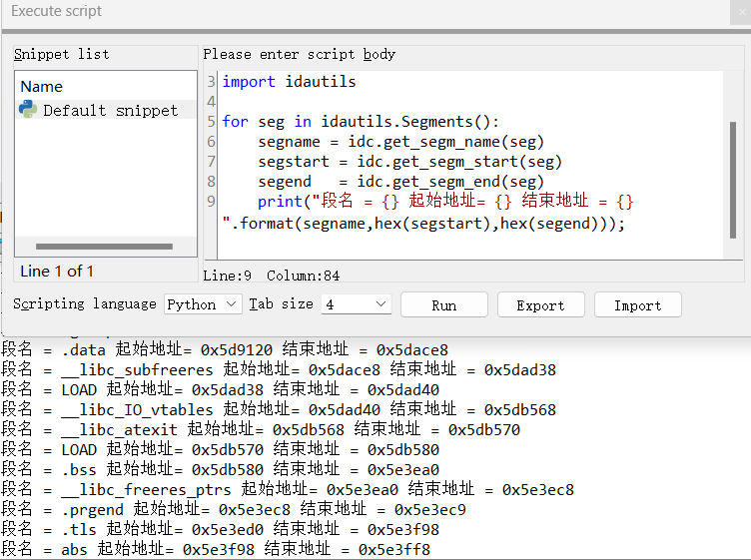The image size is (751, 560).
Task: Open the Scripting language Python dropdown
Action: pyautogui.click(x=203, y=304)
